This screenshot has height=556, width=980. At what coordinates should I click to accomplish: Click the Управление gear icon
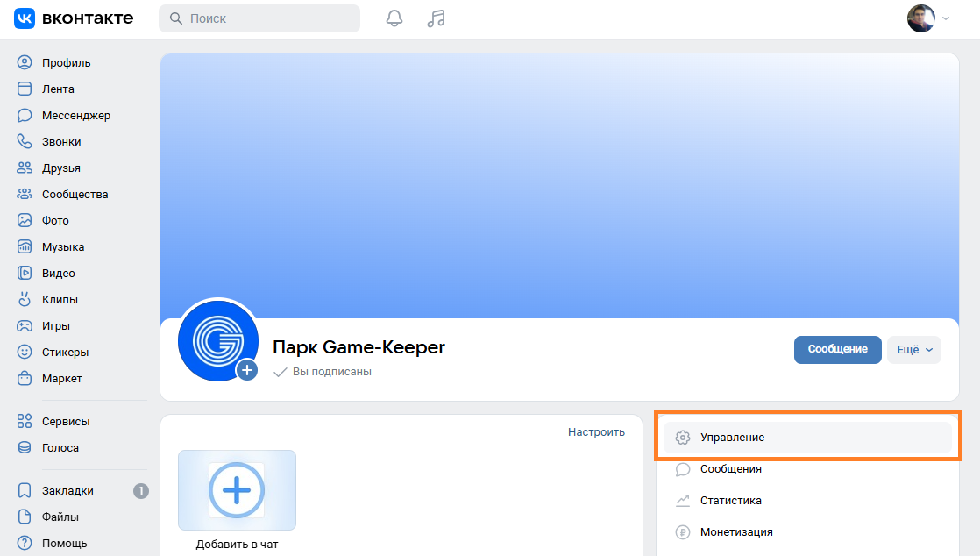point(683,438)
